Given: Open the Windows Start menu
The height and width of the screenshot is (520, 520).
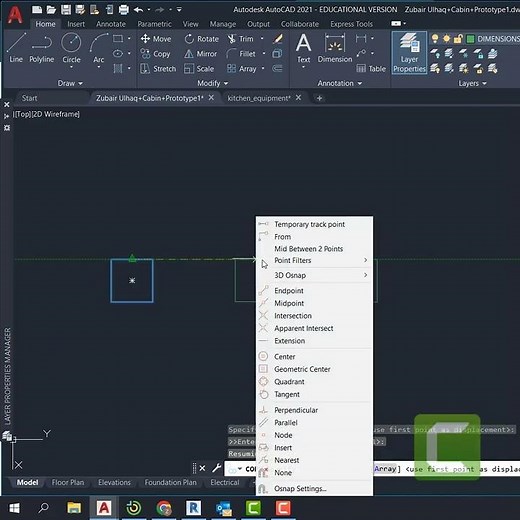Looking at the screenshot, I should tap(14, 508).
